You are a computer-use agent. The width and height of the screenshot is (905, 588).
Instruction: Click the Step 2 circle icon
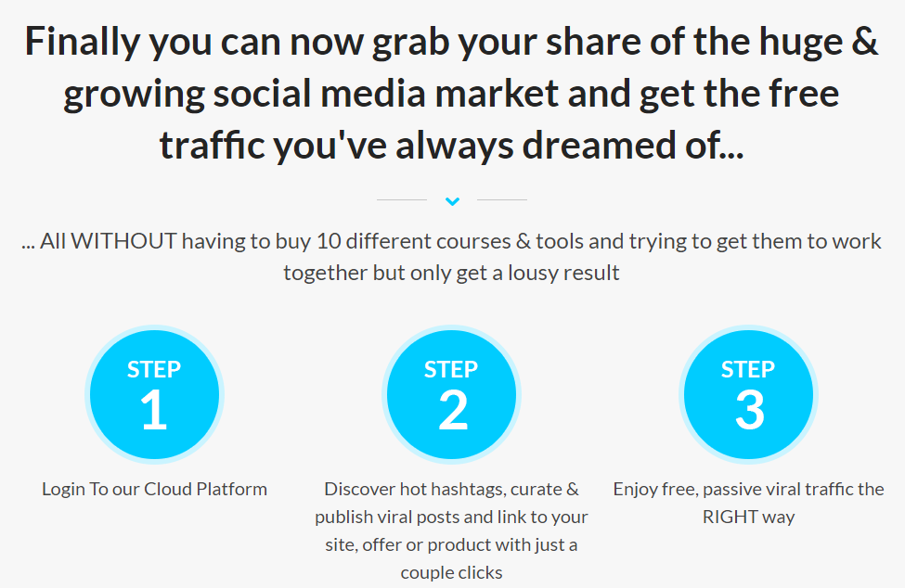pos(451,395)
